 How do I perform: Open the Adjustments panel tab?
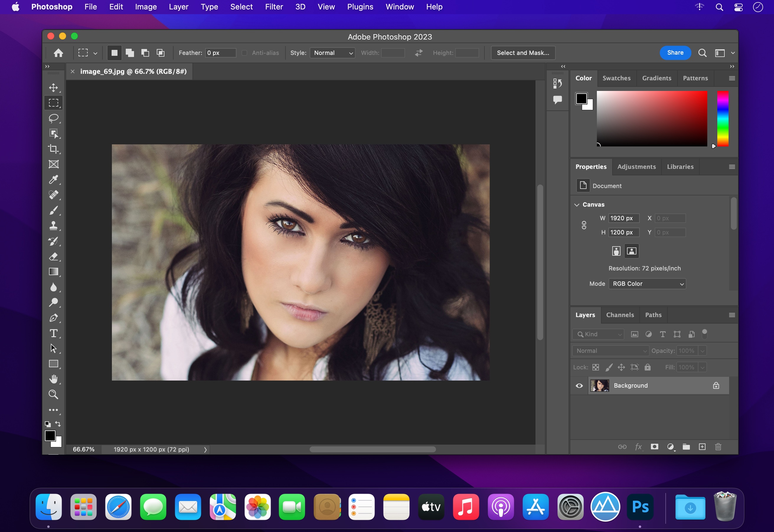(636, 167)
